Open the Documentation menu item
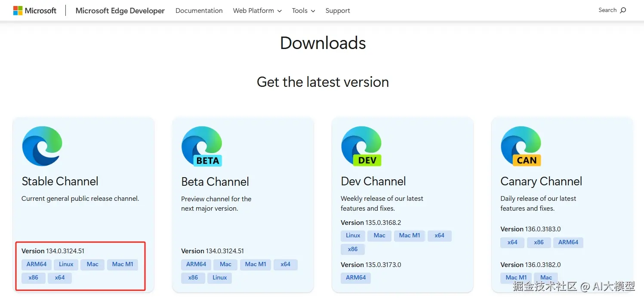Screen dimensions: 644x301 199,11
